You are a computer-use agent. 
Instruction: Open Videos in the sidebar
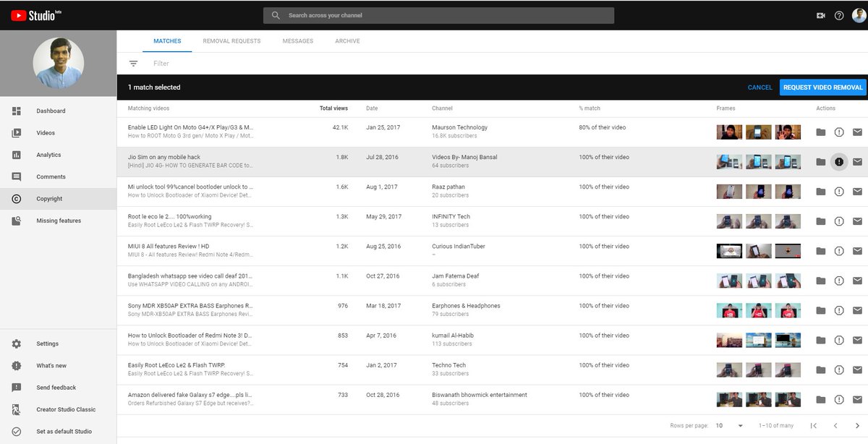pos(58,133)
